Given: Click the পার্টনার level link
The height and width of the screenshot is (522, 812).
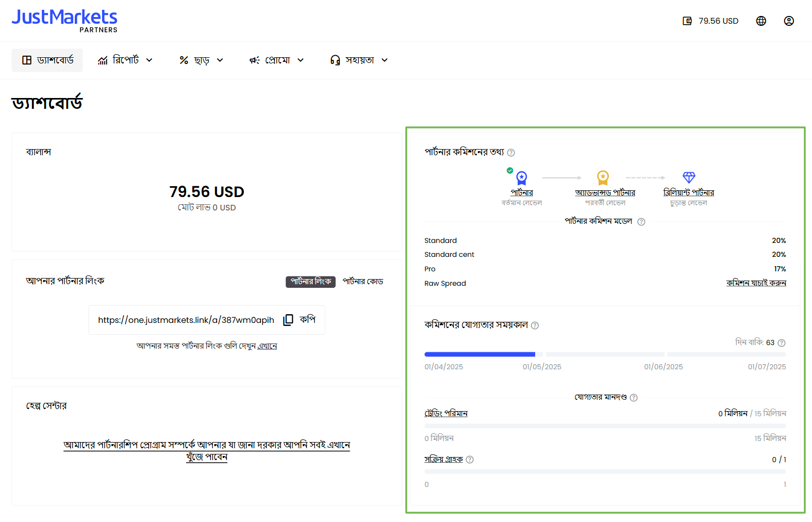Looking at the screenshot, I should pos(522,193).
